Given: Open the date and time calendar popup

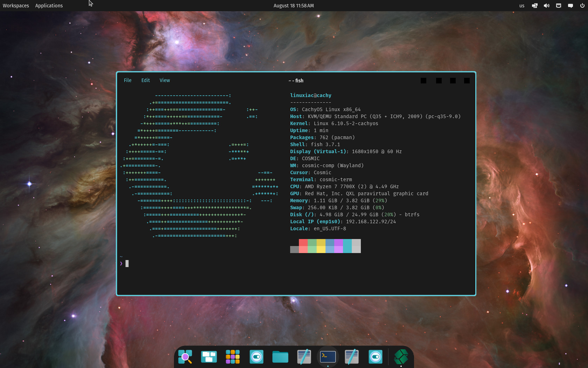Looking at the screenshot, I should [294, 6].
